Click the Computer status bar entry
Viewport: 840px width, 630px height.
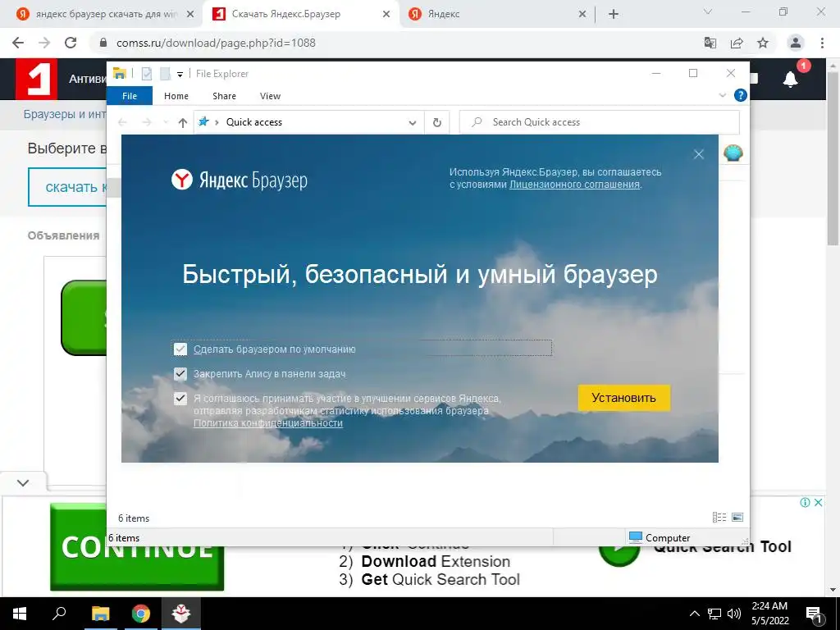(660, 537)
